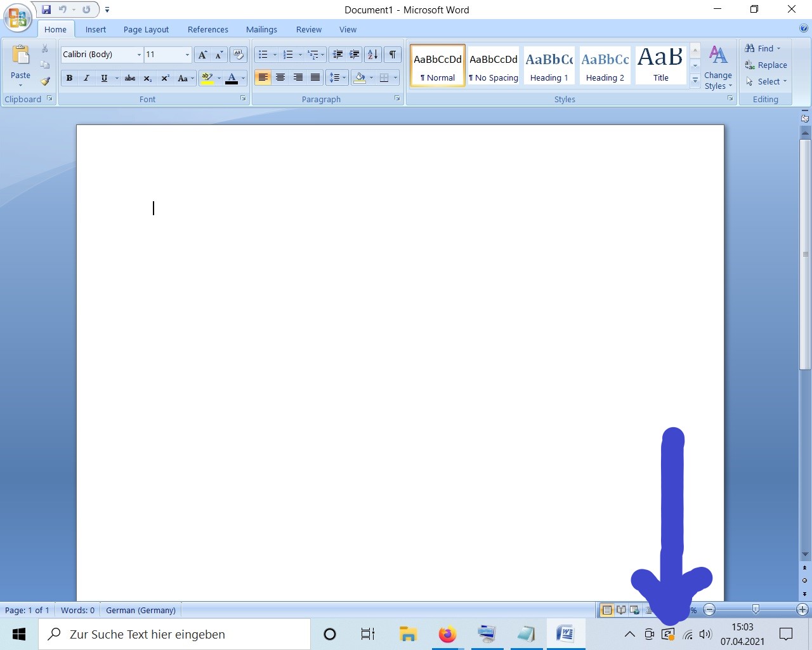Viewport: 812px width, 650px height.
Task: Click the zoom slider thumb
Action: pyautogui.click(x=756, y=609)
